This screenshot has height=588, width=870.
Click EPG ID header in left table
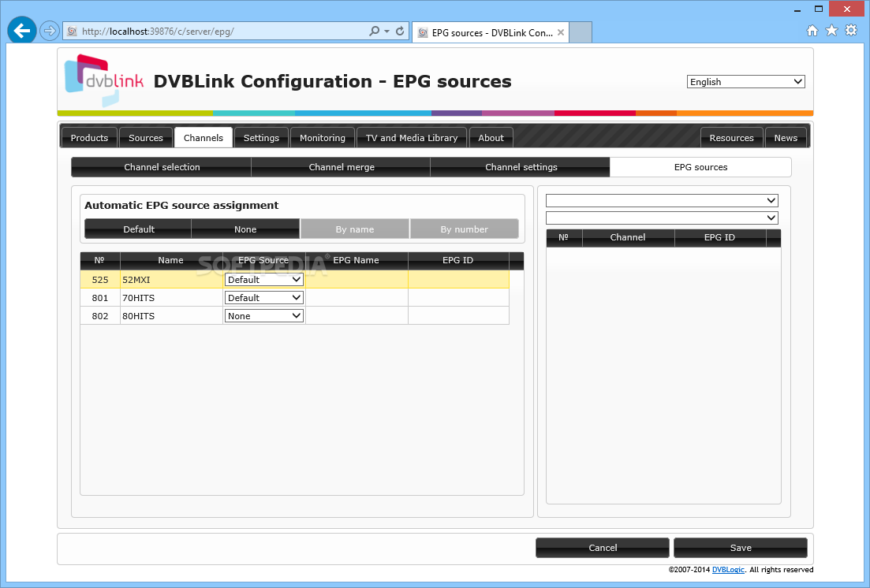[x=457, y=260]
